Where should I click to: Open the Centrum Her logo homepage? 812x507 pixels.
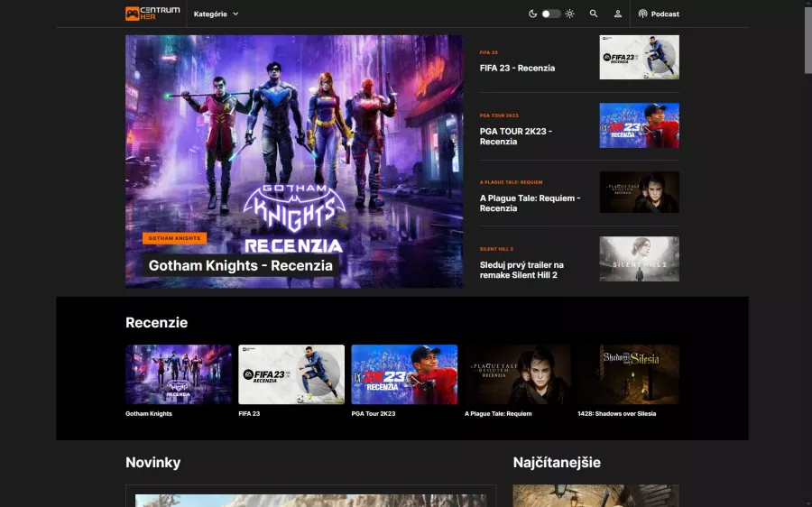[x=152, y=14]
